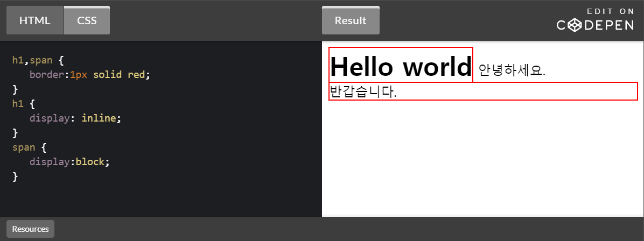Open the Resources panel
644x241 pixels.
(x=30, y=229)
